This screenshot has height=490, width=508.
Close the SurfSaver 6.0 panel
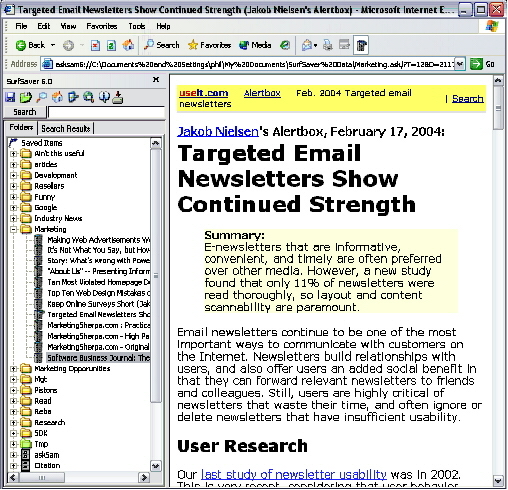click(x=156, y=80)
